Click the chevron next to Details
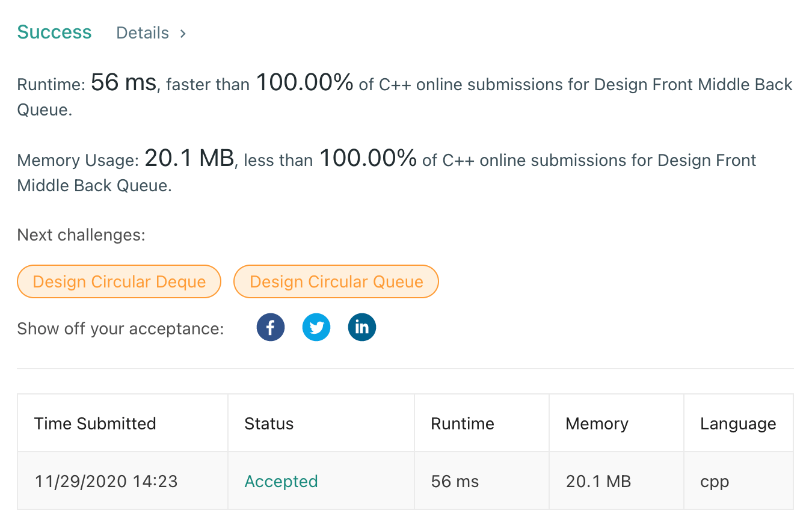Viewport: 812px width, 528px height. click(182, 34)
